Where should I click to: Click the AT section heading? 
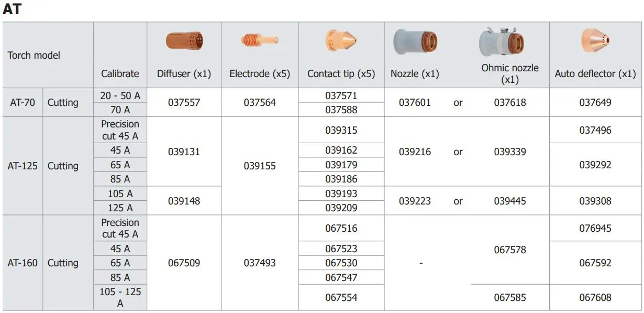click(12, 9)
